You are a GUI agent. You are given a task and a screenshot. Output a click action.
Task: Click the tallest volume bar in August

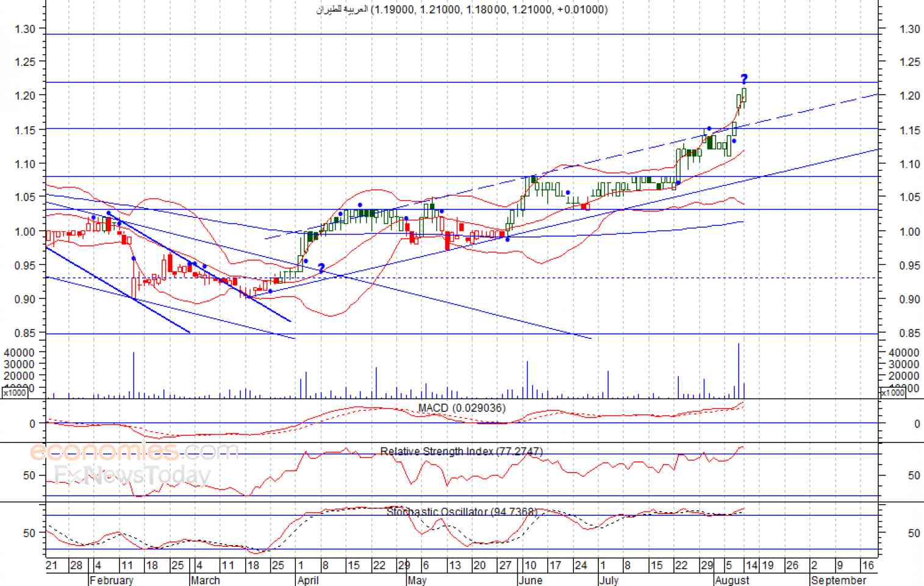(739, 371)
